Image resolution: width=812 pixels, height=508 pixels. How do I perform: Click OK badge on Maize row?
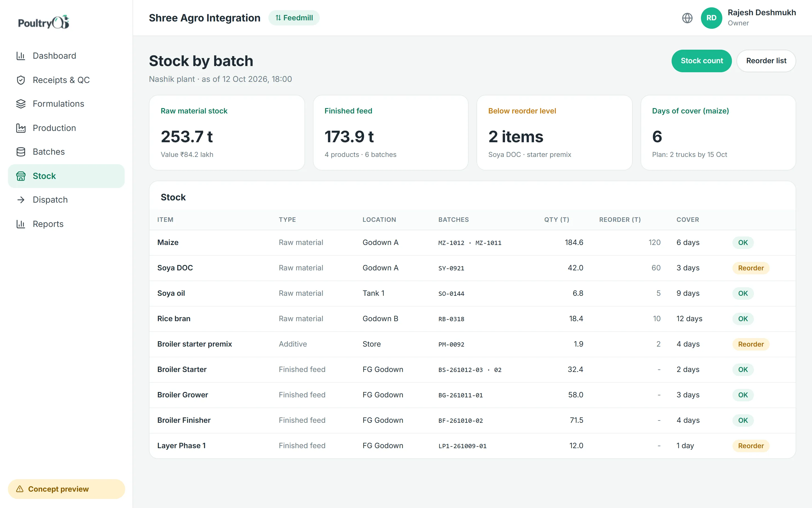[743, 243]
